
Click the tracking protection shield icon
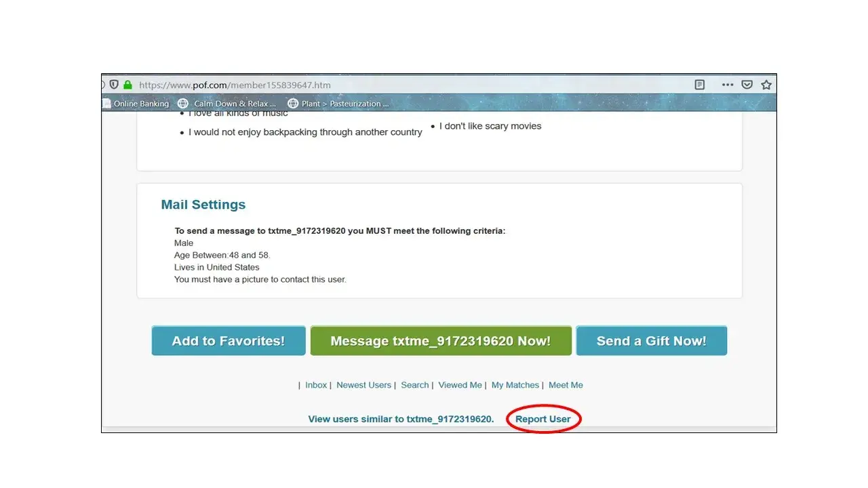[114, 85]
